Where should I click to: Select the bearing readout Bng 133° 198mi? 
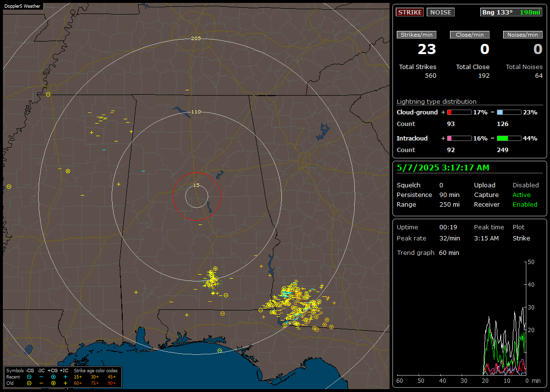(511, 12)
